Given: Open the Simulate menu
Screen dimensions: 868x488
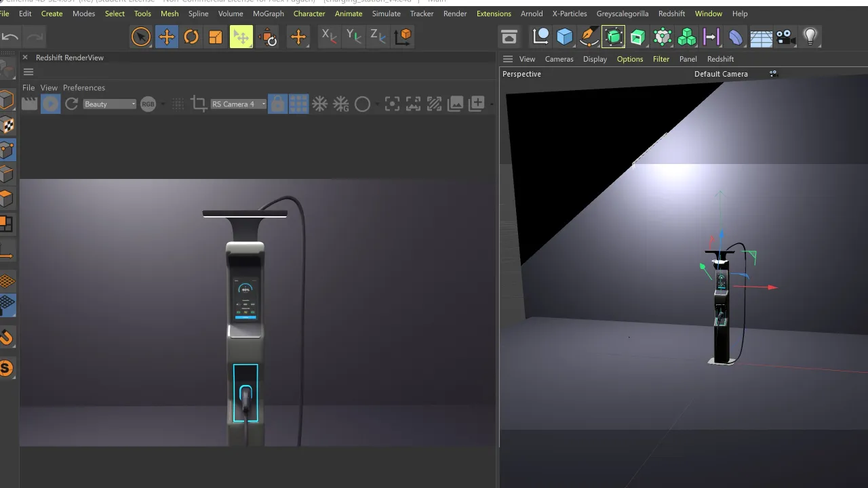Looking at the screenshot, I should coord(387,14).
